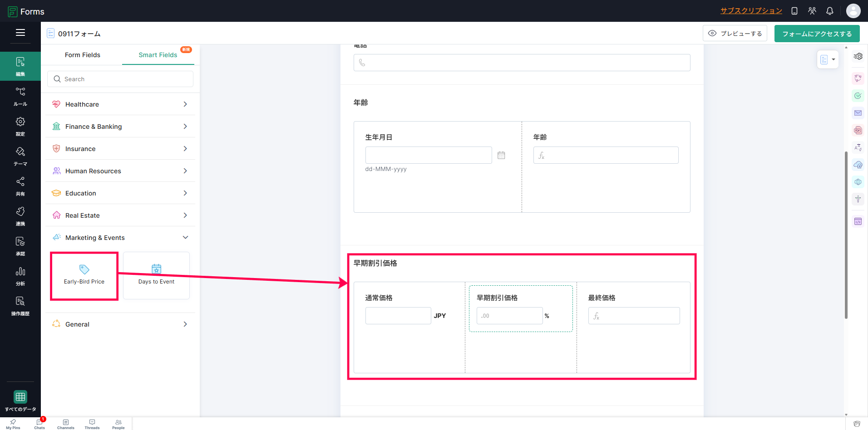Click the form canvas vertical scrollbar
Screen dimensions: 868x430
pyautogui.click(x=846, y=235)
